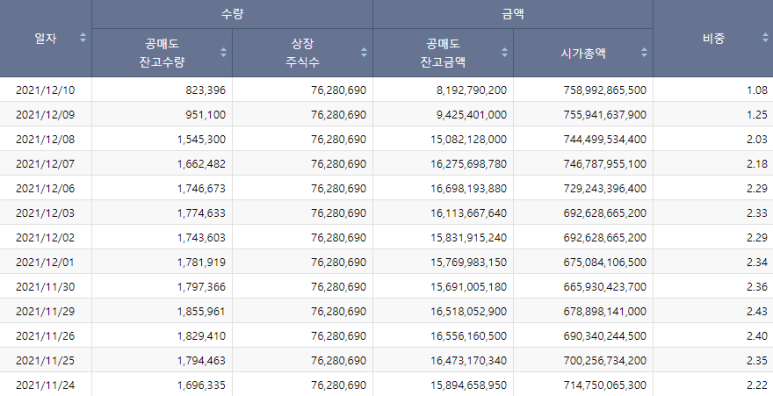
Task: Select date cell 2021/11/30
Action: (45, 287)
